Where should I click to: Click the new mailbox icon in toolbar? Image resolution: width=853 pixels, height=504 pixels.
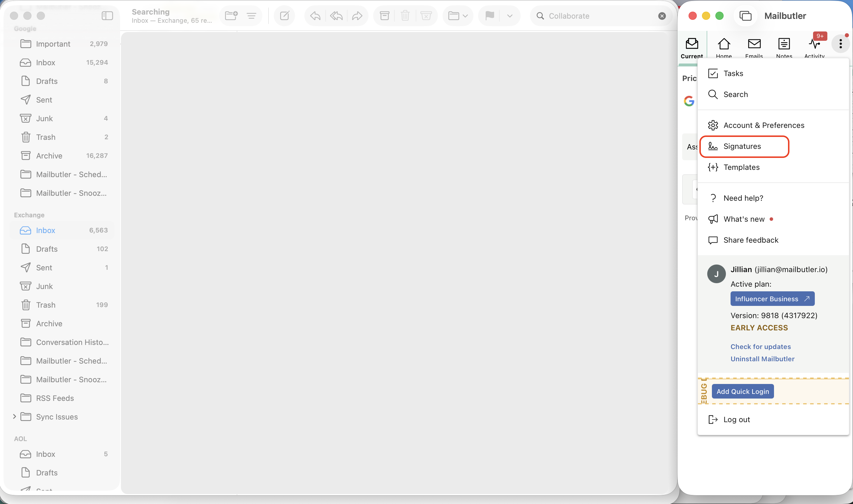point(231,16)
